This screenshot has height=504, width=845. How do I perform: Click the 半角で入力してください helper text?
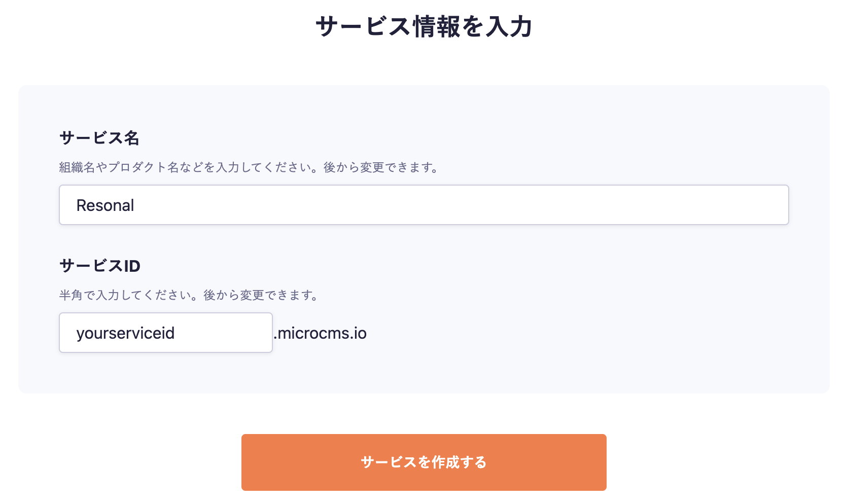coord(130,295)
